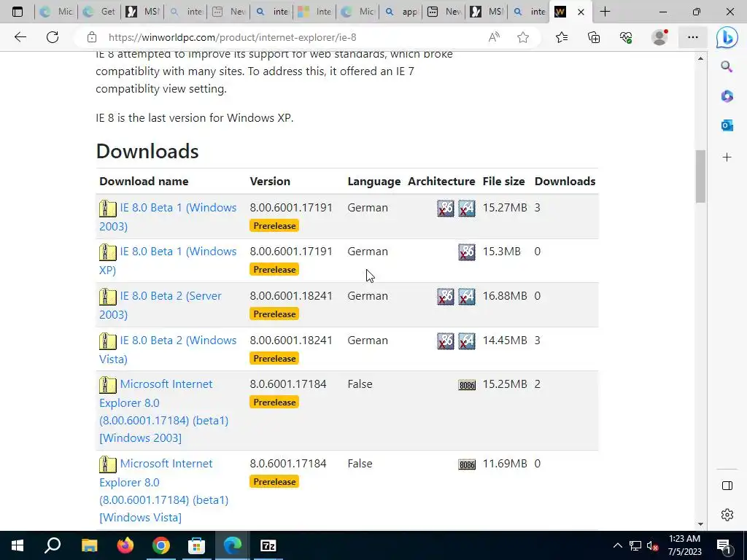Toggle sidebar visibility icon
The width and height of the screenshot is (747, 560).
click(727, 485)
